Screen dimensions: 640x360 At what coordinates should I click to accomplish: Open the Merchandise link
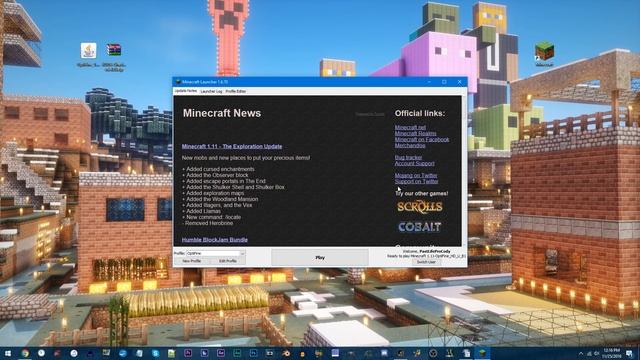coord(410,145)
